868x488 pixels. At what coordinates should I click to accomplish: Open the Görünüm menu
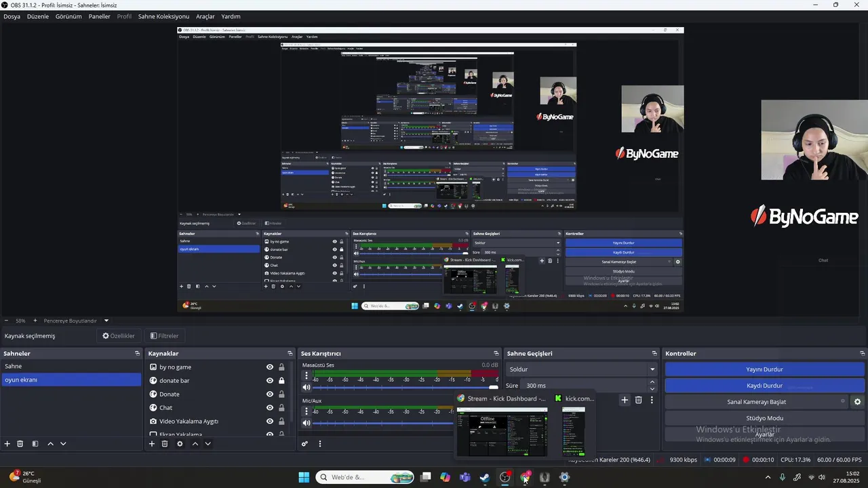[x=68, y=16]
